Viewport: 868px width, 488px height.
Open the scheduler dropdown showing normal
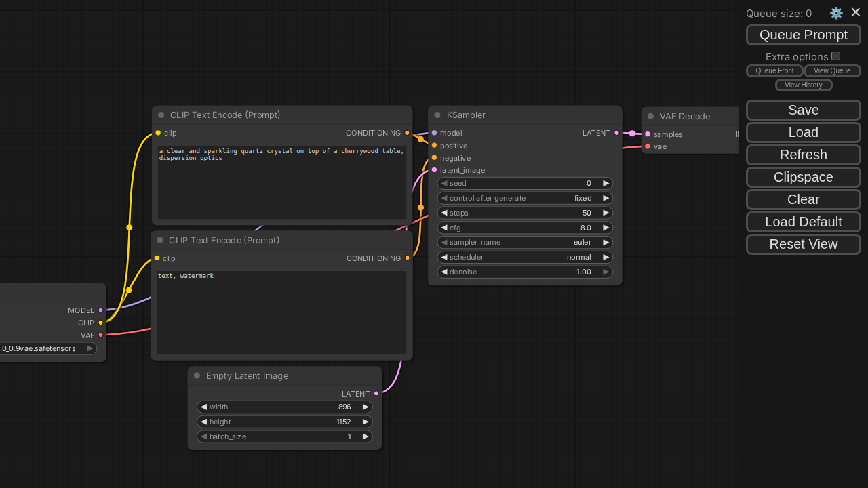(525, 257)
